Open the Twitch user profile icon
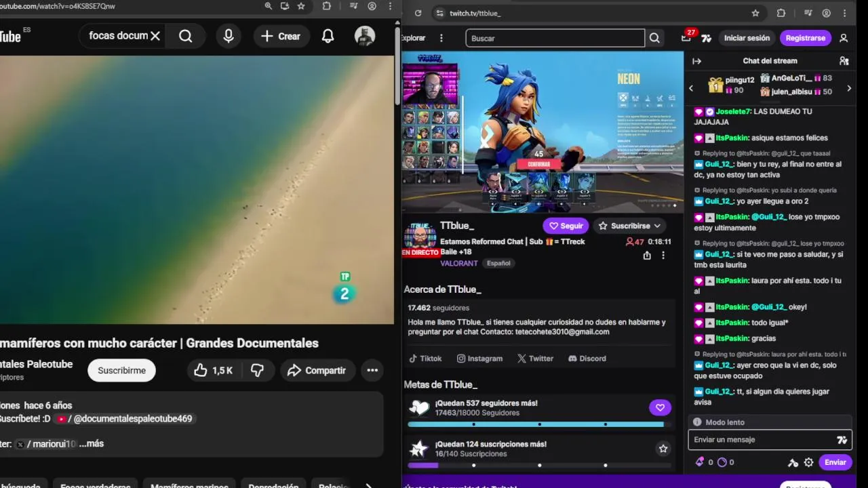The image size is (868, 488). 844,38
